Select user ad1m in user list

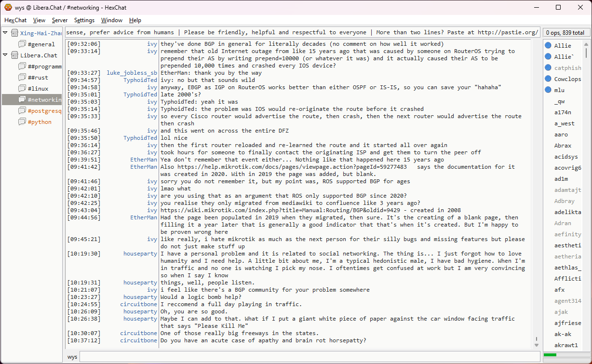(x=561, y=179)
